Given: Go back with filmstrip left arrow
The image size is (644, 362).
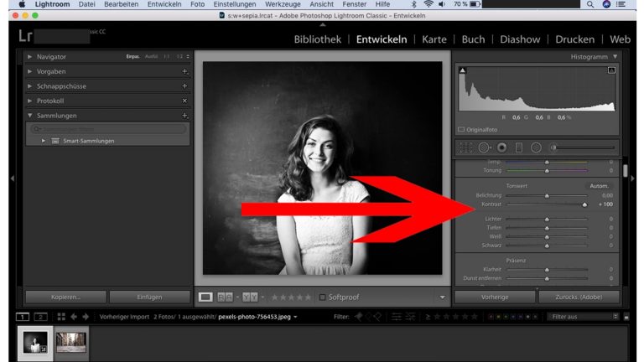Looking at the screenshot, I should [74, 317].
